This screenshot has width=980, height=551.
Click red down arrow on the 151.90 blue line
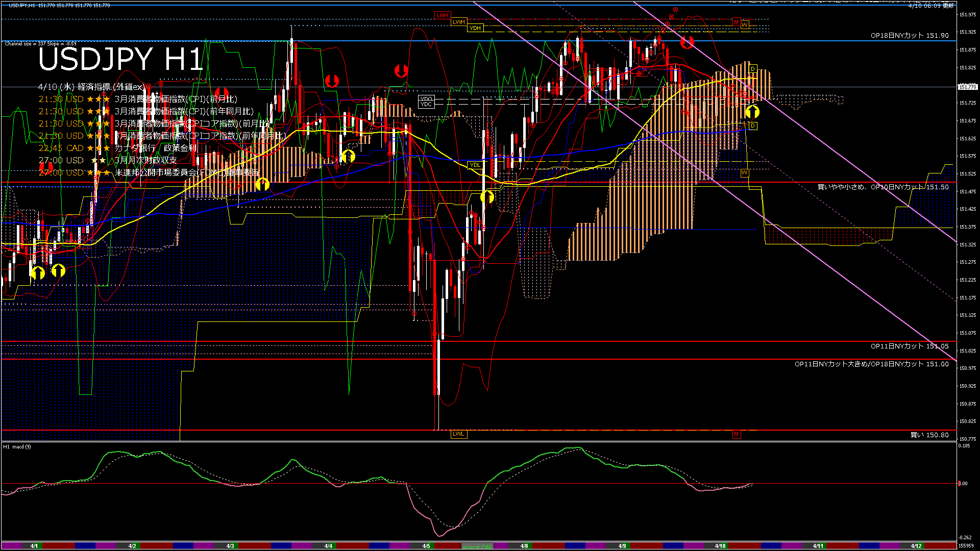click(687, 42)
